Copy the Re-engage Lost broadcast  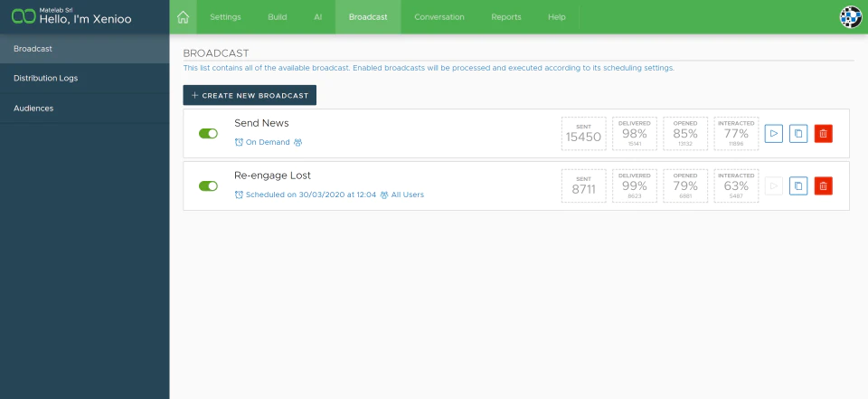coord(798,185)
